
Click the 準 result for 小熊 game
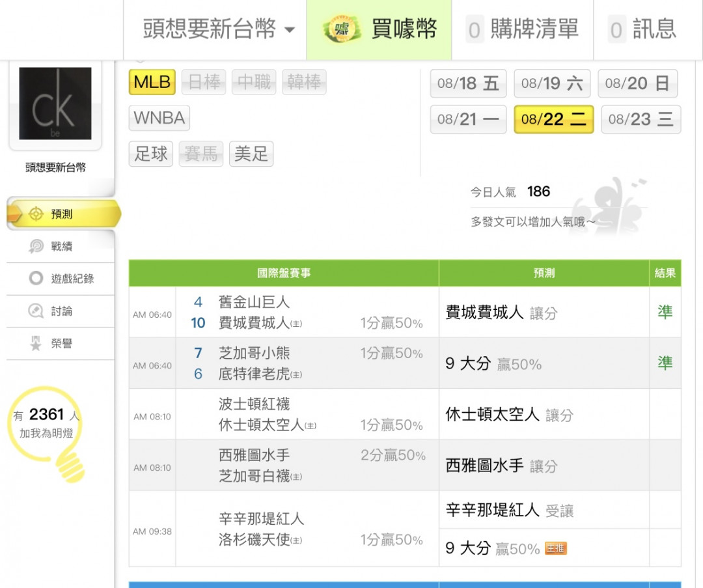665,363
